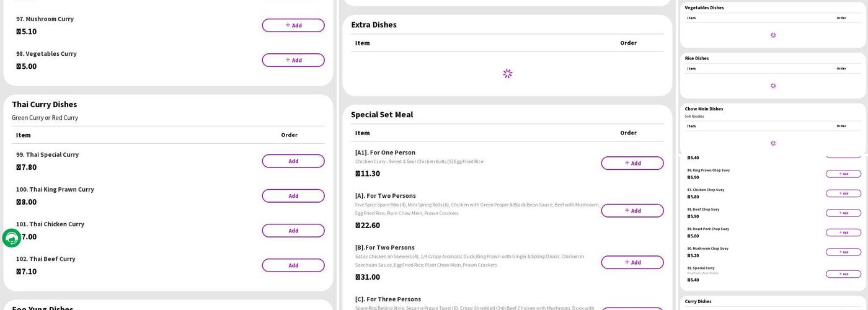Viewport: 868px width, 310px height.
Task: Add Thai Special Curry to order
Action: (x=293, y=161)
